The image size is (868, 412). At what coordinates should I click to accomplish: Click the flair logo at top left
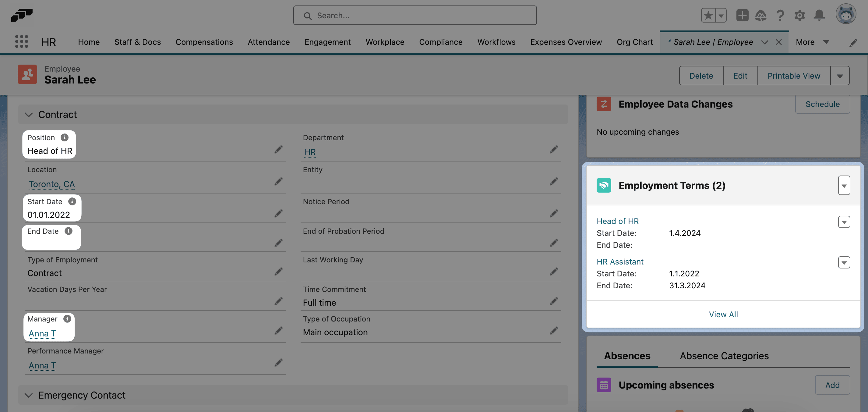click(22, 15)
